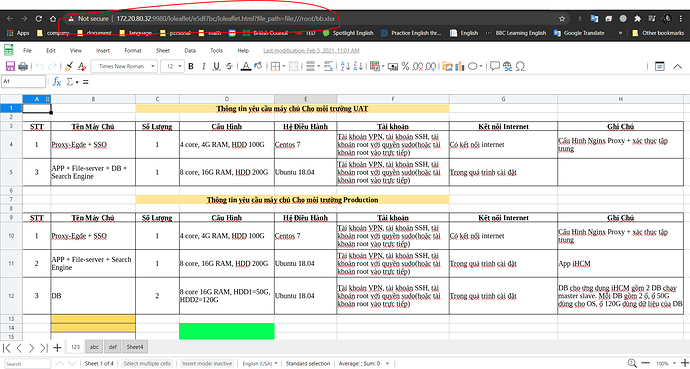Screen dimensions: 690x369
Task: Toggle wrap text in cells
Action: pos(328,66)
